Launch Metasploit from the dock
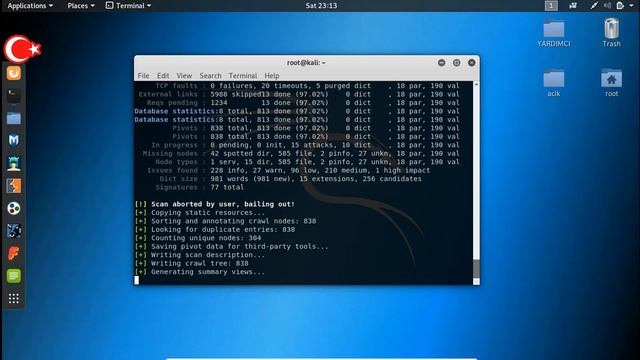The image size is (640, 360). tap(13, 140)
